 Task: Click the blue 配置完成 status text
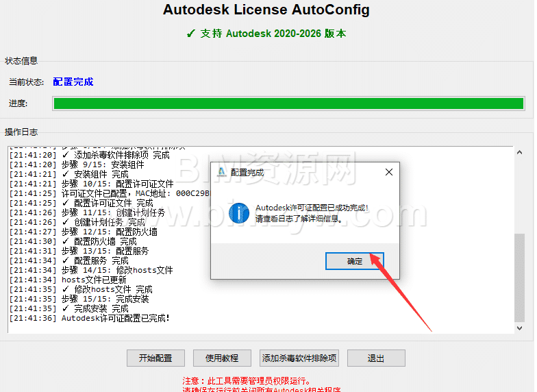tap(73, 82)
